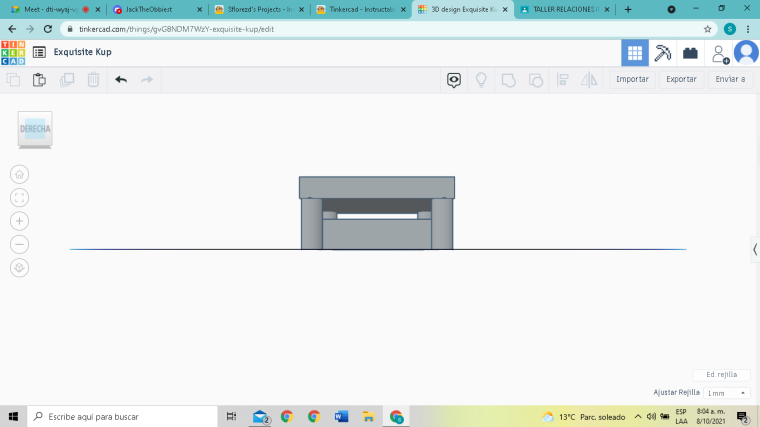Switch to the TALLER RELACIONES tab
This screenshot has height=427, width=760.
click(565, 9)
